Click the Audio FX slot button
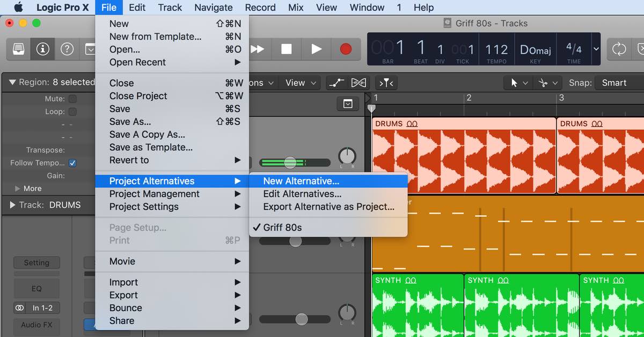Screen dimensions: 644x337 (x=36, y=325)
